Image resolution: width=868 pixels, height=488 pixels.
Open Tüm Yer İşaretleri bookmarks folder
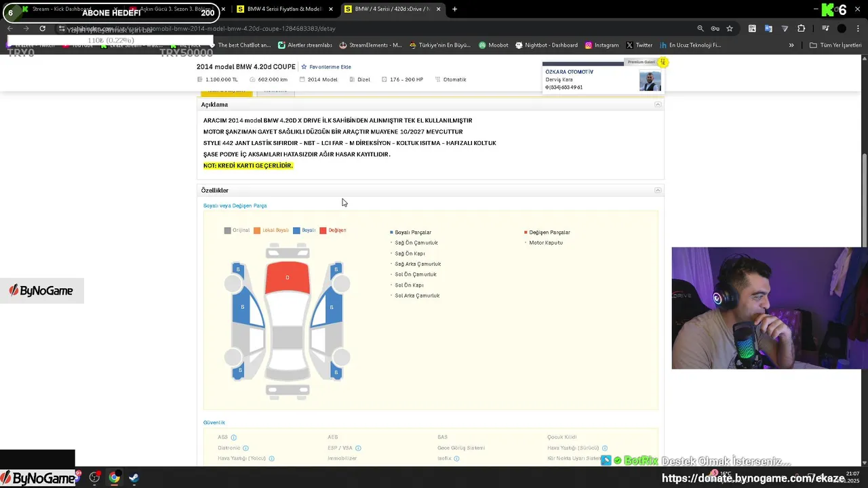pos(835,45)
